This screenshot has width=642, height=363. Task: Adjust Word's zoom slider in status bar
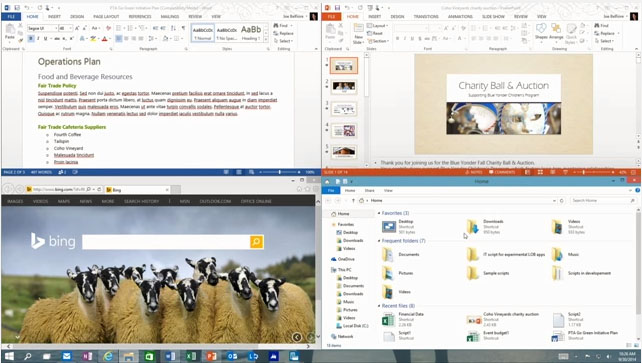(280, 172)
